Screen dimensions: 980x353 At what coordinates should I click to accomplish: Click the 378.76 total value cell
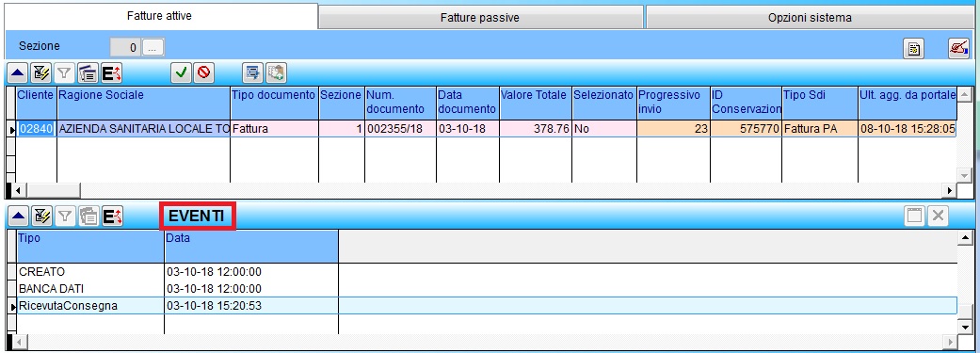[536, 129]
